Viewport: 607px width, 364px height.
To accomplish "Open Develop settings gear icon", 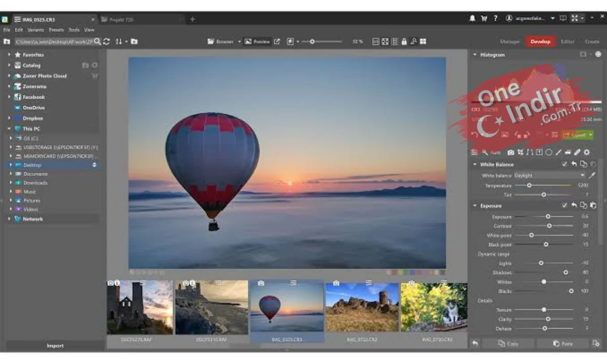I will click(x=587, y=152).
